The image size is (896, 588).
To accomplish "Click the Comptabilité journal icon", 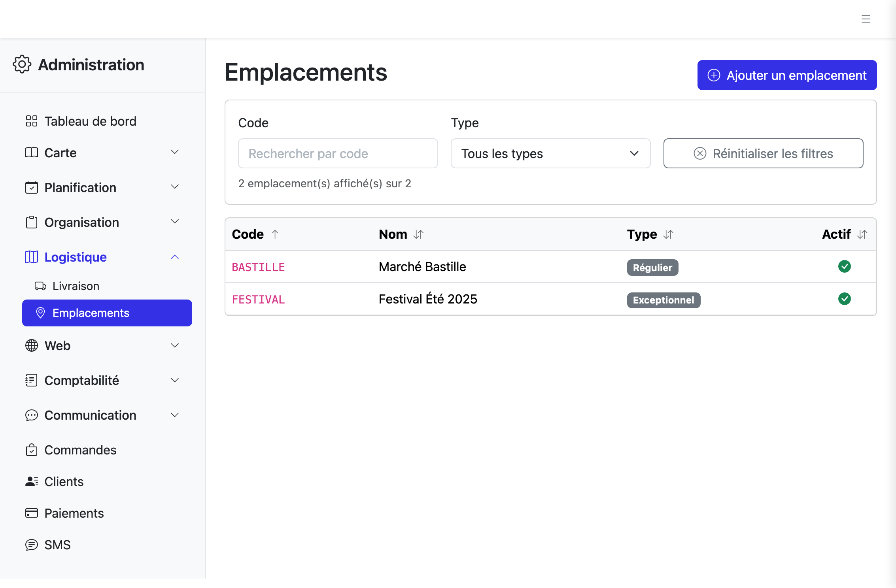I will tap(32, 380).
